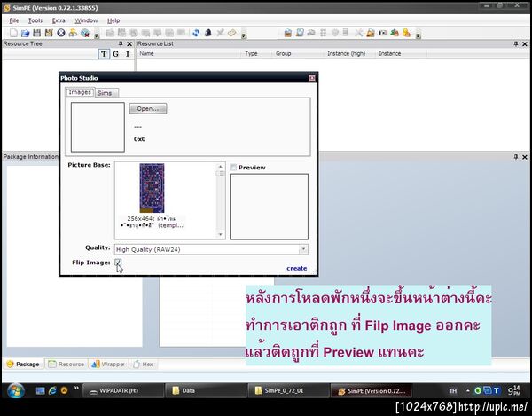The height and width of the screenshot is (416, 532).
Task: Select the Package bottom tab
Action: [23, 364]
